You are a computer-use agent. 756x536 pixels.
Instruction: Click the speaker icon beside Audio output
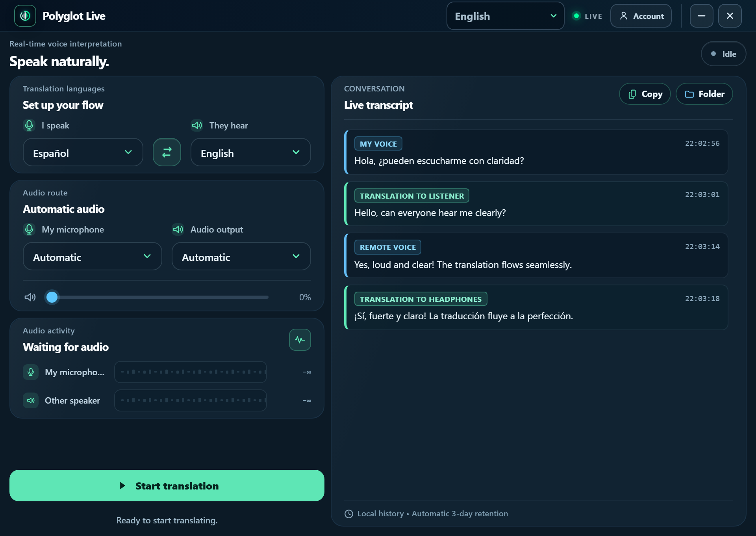pyautogui.click(x=178, y=229)
